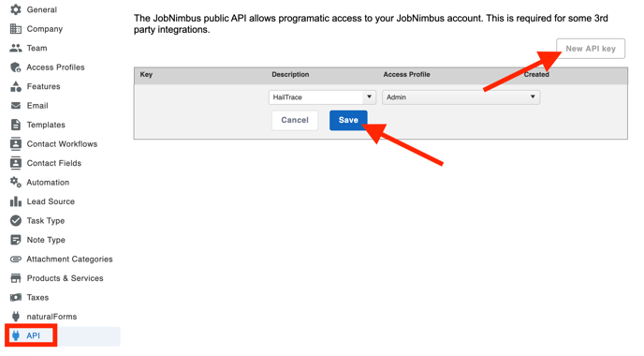Open General settings
The image size is (644, 356).
pyautogui.click(x=42, y=9)
